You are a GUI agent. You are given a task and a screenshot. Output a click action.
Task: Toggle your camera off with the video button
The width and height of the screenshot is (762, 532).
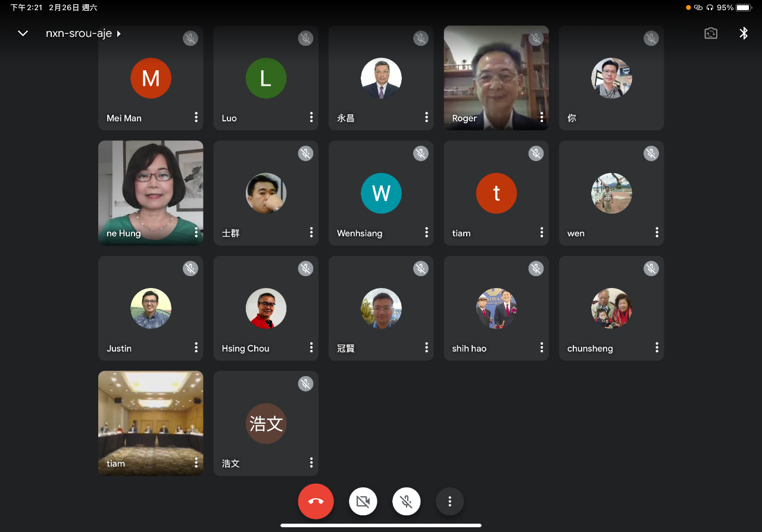363,501
